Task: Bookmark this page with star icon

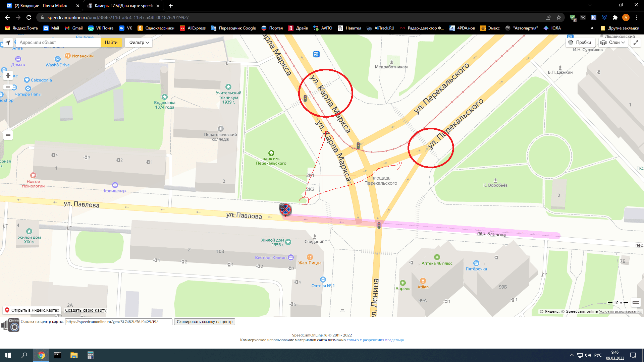Action: pos(558,17)
